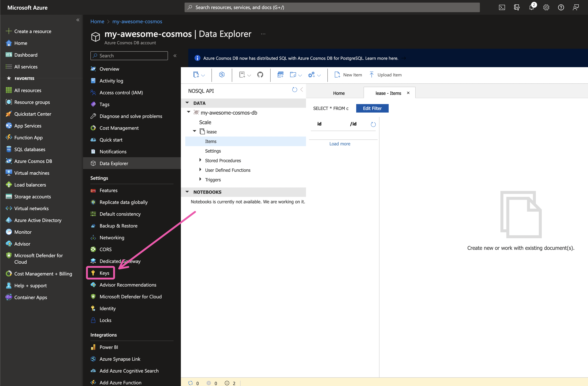The width and height of the screenshot is (588, 386).
Task: Open Keys in Settings menu
Action: 104,273
